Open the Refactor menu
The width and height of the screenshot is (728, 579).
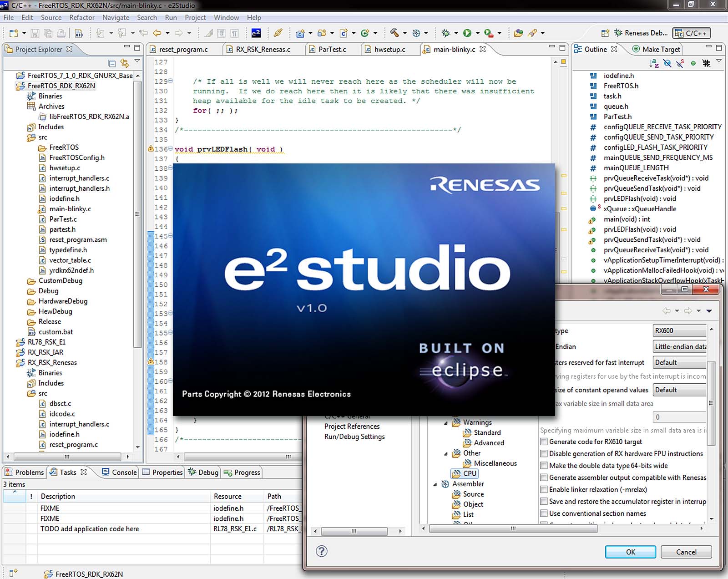coord(82,17)
